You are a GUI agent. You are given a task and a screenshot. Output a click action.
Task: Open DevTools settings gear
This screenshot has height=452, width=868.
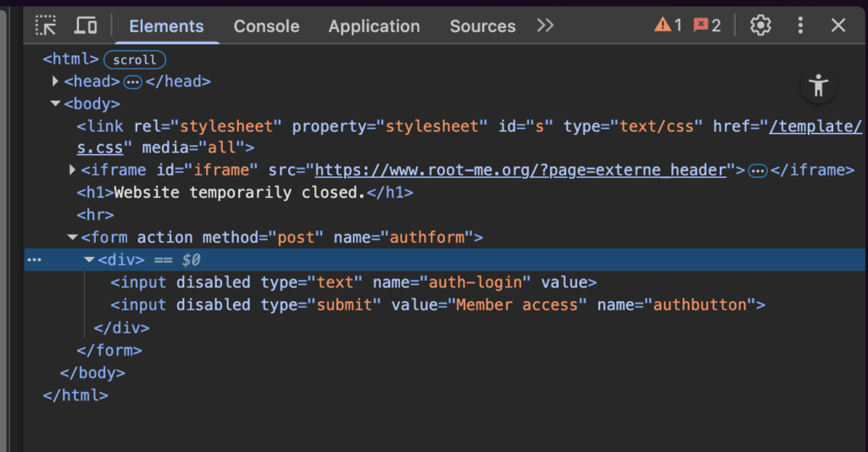(x=760, y=25)
